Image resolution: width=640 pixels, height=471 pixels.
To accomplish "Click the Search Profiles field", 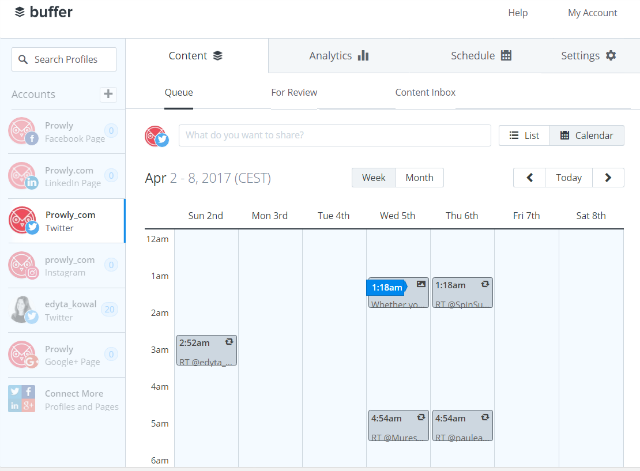I will 64,60.
